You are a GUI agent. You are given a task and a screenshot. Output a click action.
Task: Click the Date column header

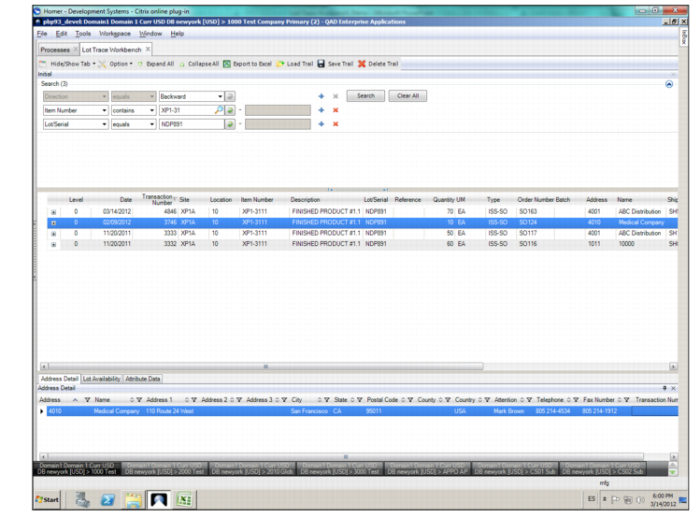click(x=126, y=200)
